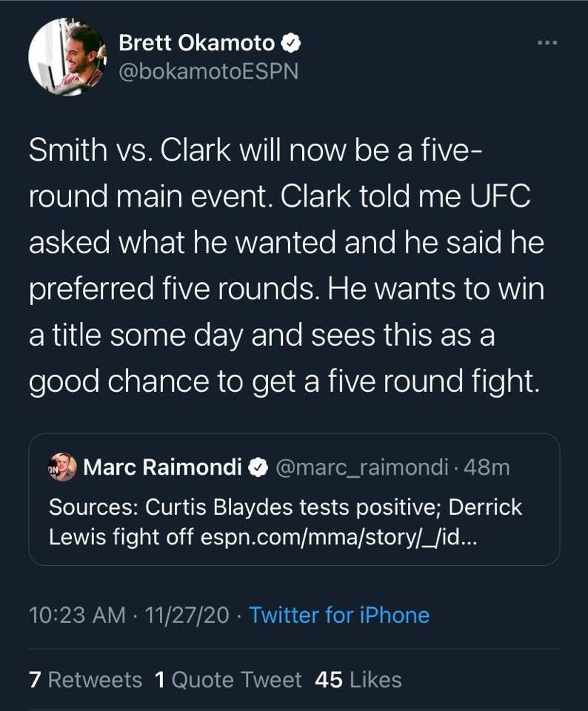Viewport: 588px width, 711px height.
Task: Click the @marc_raimondi handle
Action: tap(360, 467)
